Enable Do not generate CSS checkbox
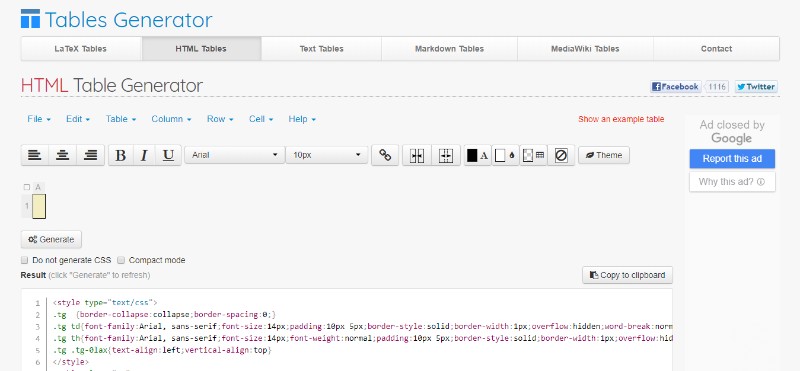 (24, 260)
